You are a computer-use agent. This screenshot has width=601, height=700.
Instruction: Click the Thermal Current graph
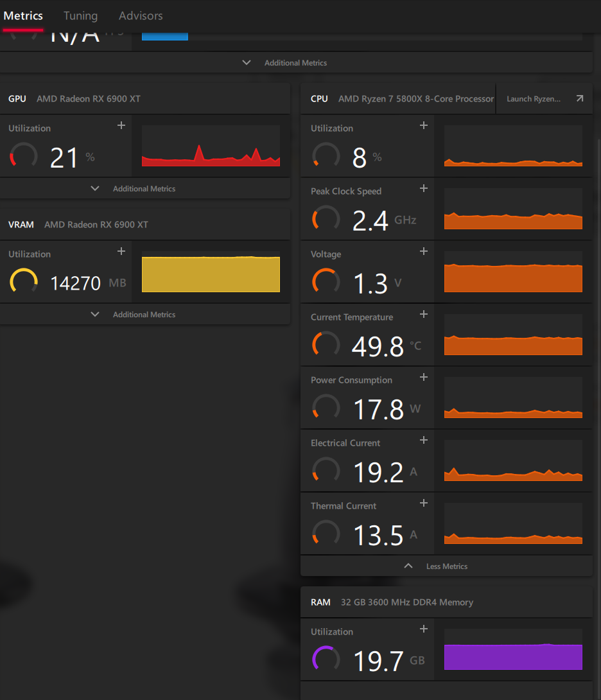click(513, 523)
